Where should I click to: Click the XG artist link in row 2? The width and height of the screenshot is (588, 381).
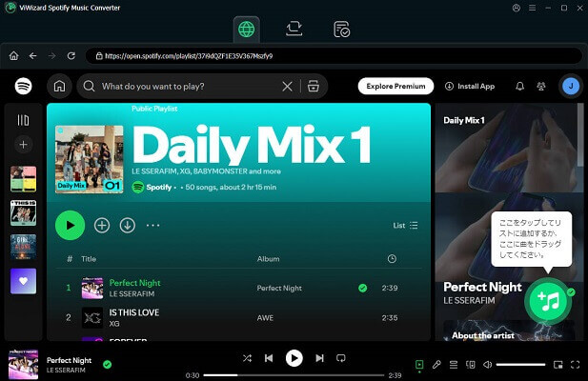(114, 324)
